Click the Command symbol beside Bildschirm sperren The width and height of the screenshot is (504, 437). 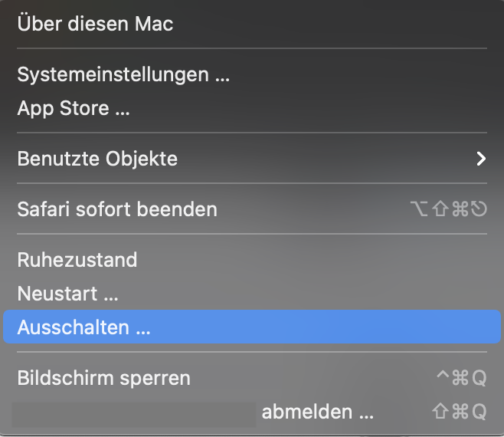460,378
